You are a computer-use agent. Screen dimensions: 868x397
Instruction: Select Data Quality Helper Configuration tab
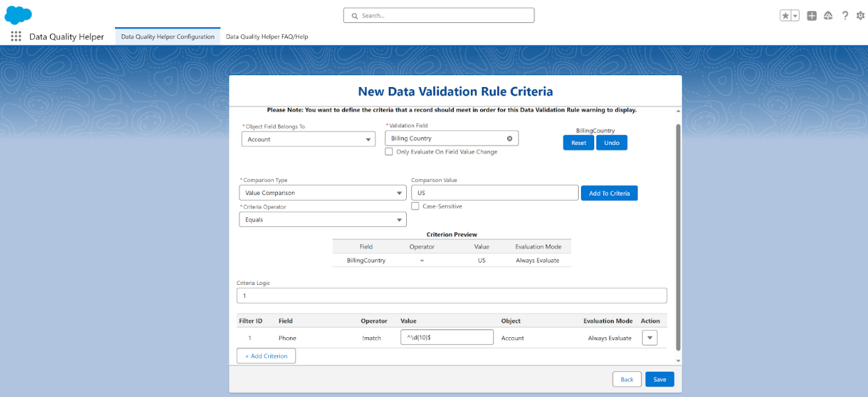pyautogui.click(x=168, y=37)
